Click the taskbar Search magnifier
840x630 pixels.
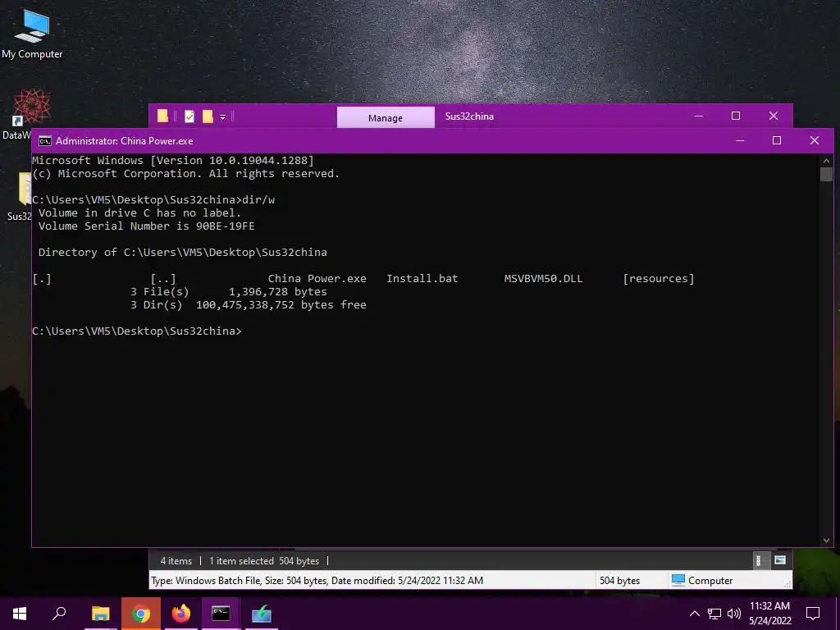59,614
